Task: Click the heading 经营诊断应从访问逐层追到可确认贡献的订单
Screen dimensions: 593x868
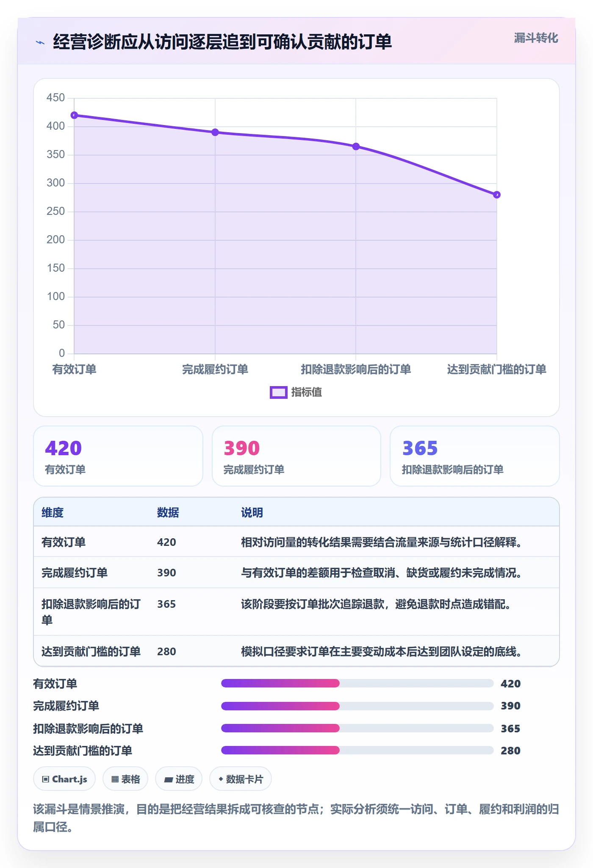Action: (222, 42)
